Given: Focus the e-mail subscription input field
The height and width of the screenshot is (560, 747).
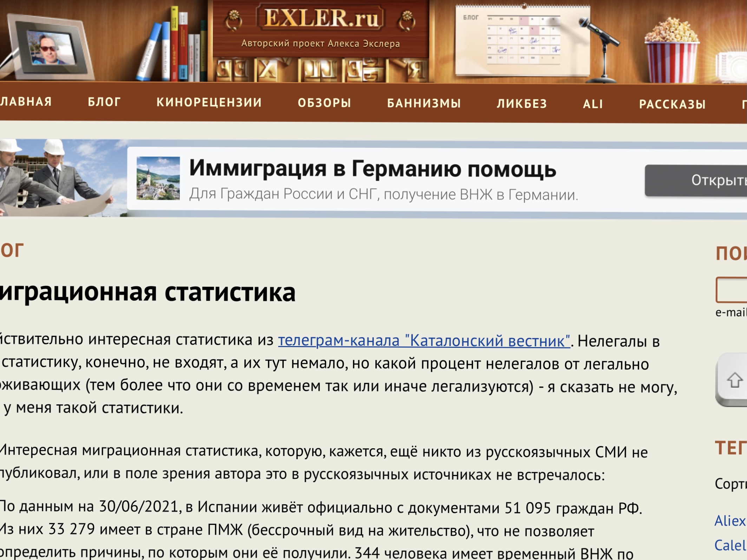Looking at the screenshot, I should tap(732, 290).
